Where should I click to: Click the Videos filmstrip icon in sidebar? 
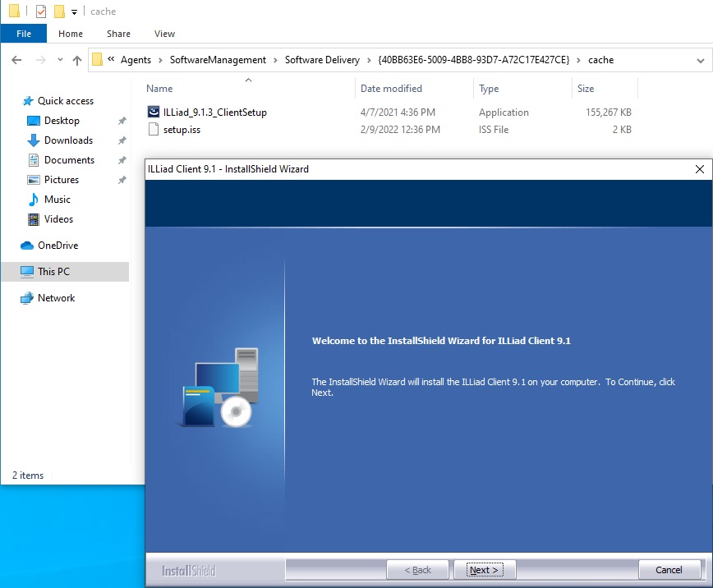point(34,219)
